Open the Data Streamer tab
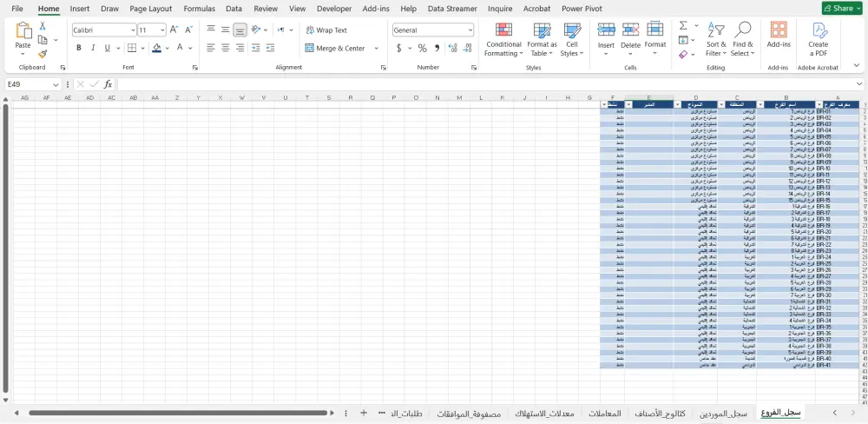Image resolution: width=868 pixels, height=424 pixels. (452, 9)
